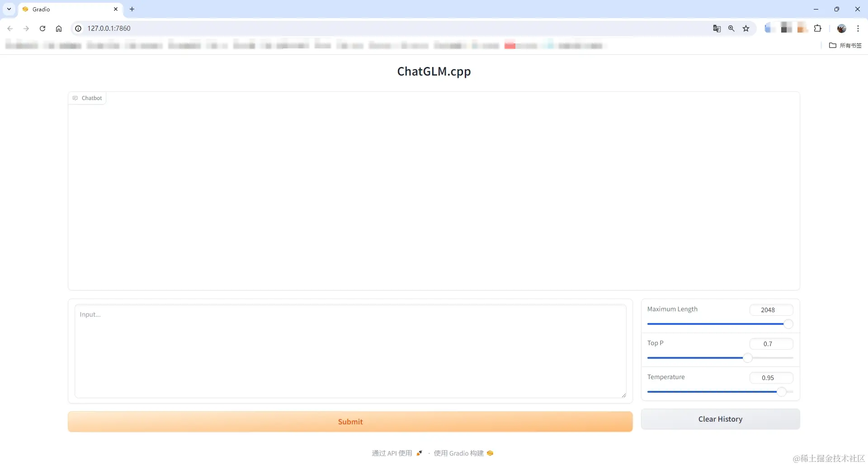The height and width of the screenshot is (466, 868).
Task: Submit the chat message
Action: pyautogui.click(x=350, y=422)
